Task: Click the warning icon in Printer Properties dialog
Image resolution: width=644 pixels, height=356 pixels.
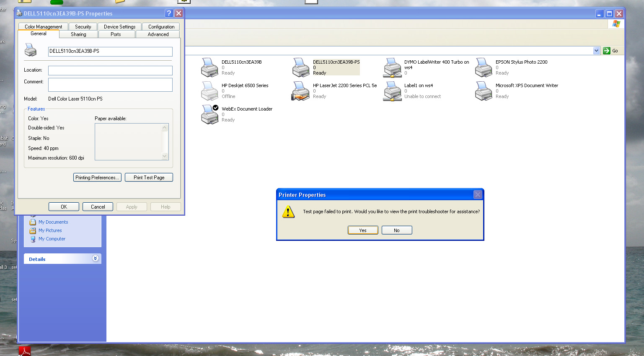Action: click(288, 212)
